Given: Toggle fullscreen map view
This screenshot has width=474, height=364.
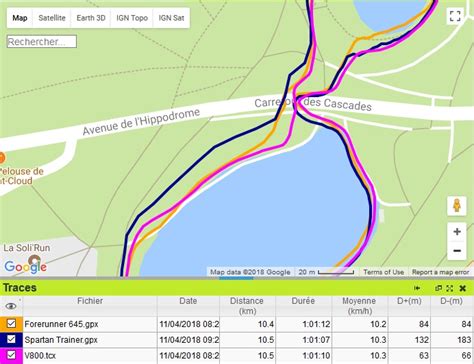Looking at the screenshot, I should tap(455, 16).
